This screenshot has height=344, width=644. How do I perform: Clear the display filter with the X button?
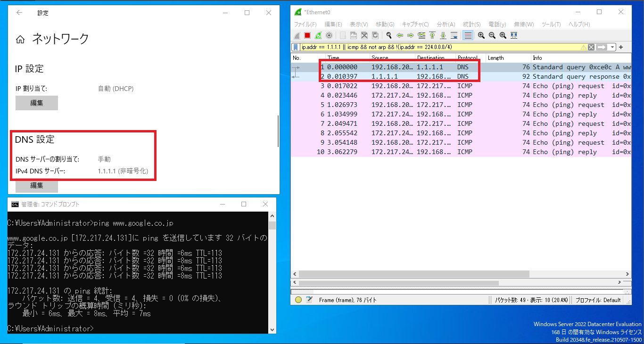coord(591,47)
